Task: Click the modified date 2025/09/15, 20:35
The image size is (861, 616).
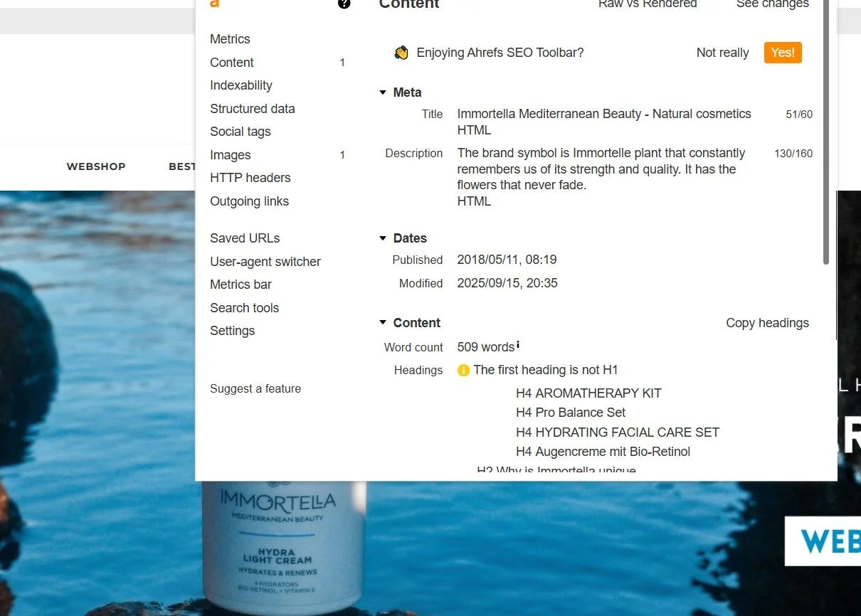Action: [507, 283]
